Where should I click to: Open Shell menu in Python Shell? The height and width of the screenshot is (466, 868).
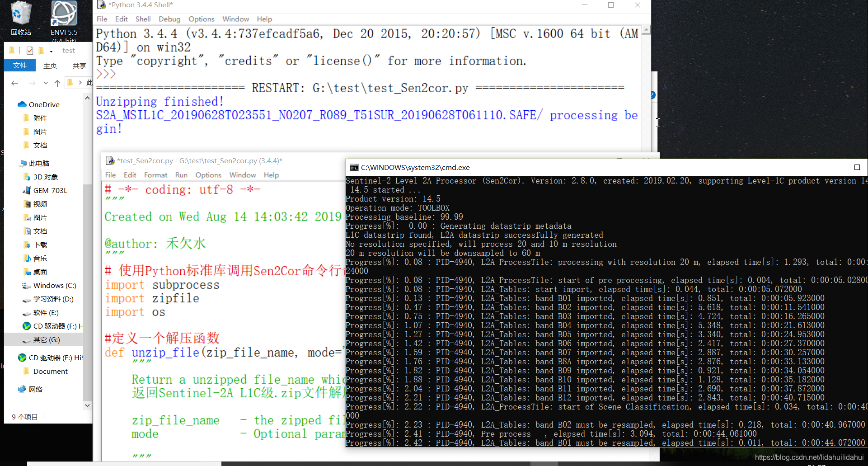[143, 19]
